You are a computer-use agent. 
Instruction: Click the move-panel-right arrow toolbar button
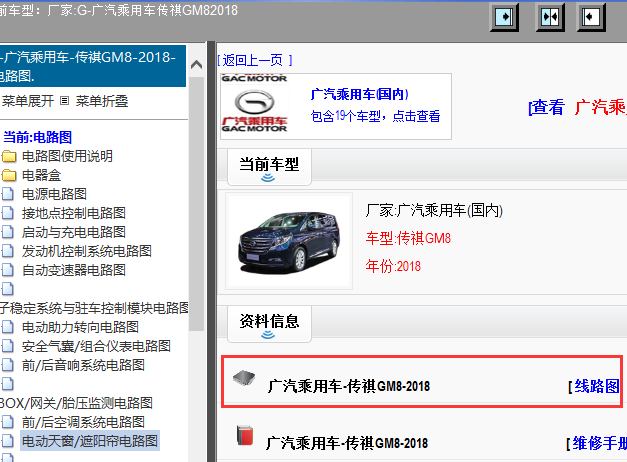(504, 17)
